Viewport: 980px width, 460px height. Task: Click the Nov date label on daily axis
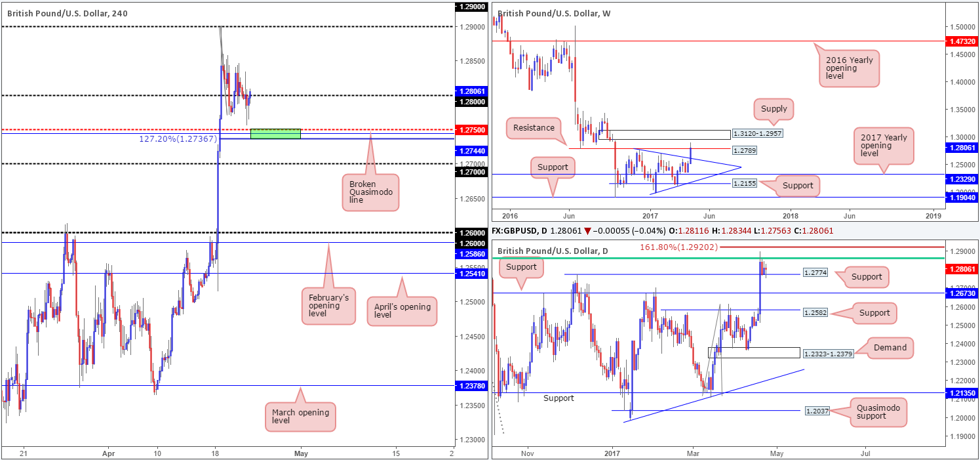coord(526,453)
